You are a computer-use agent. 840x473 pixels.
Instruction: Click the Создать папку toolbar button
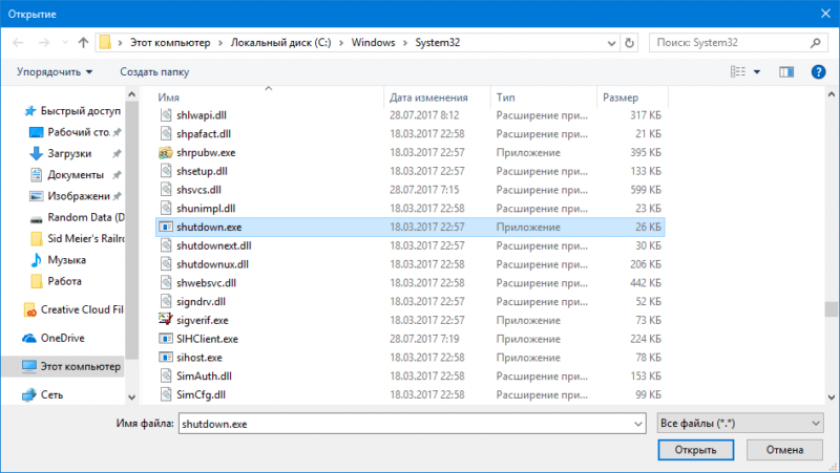tap(154, 72)
